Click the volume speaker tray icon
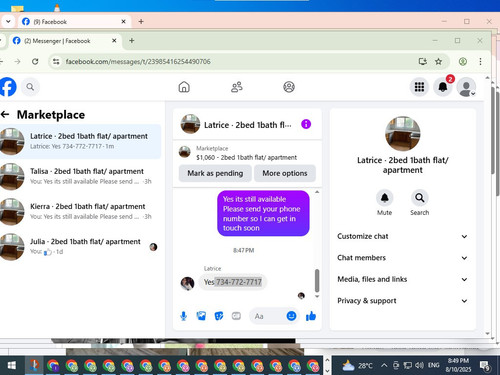This screenshot has height=375, width=500. pos(419,366)
